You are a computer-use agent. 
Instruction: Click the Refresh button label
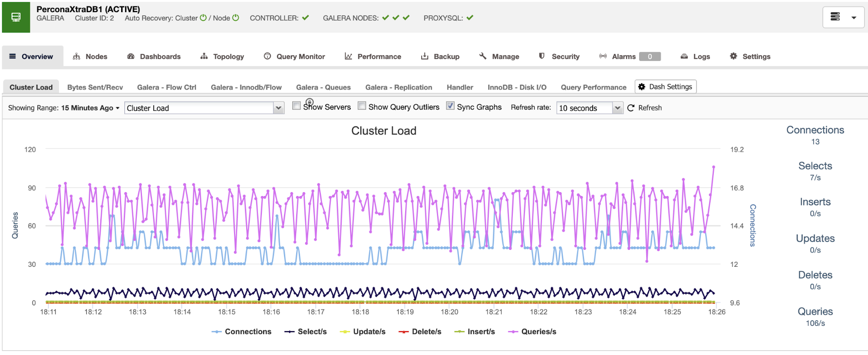(x=650, y=108)
